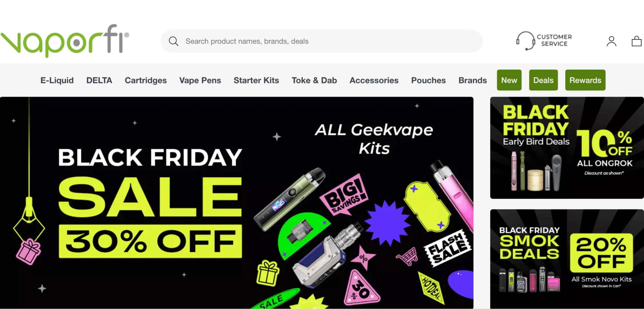This screenshot has height=309, width=644.
Task: Click the VaporFi logo
Action: coord(65,41)
